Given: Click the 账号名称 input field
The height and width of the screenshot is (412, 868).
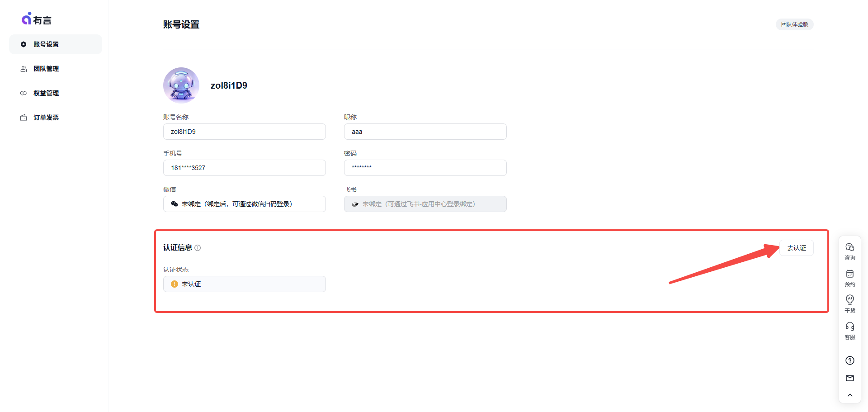Looking at the screenshot, I should point(244,132).
